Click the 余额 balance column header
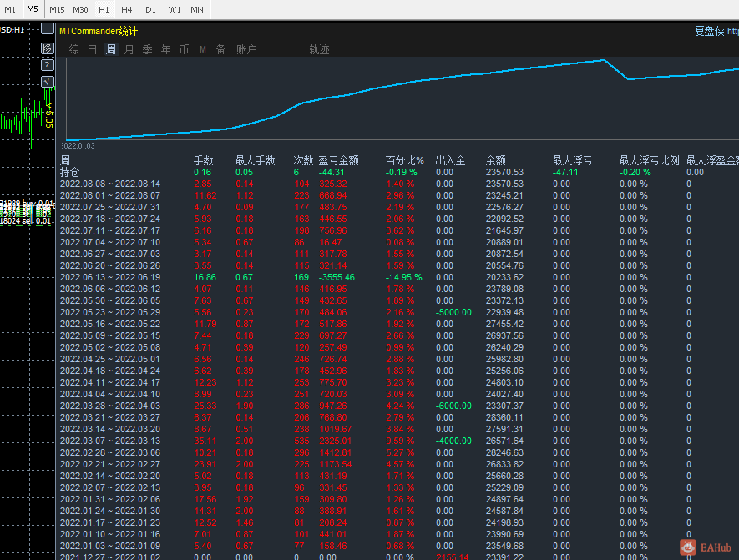The image size is (739, 560). 495,160
